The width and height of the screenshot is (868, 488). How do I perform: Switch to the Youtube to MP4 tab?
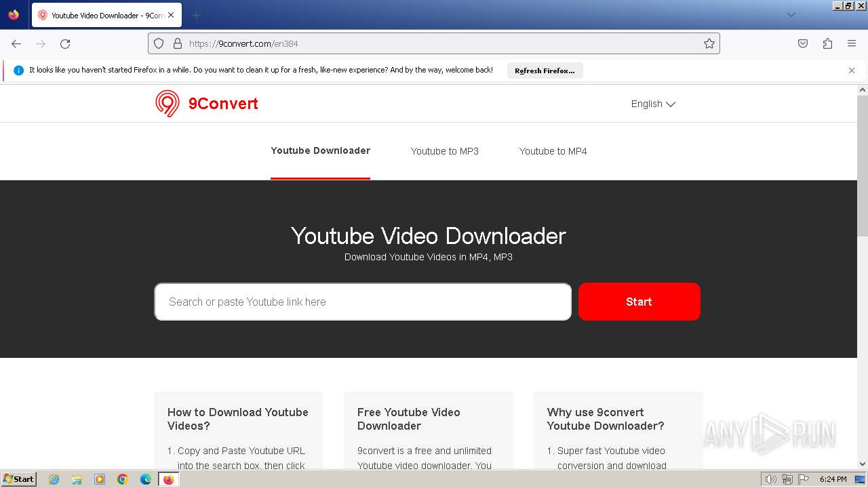[553, 151]
